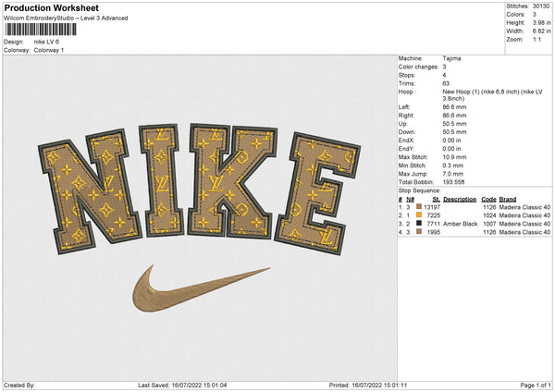The height and width of the screenshot is (392, 555).
Task: Click the Up label
Action: click(402, 124)
